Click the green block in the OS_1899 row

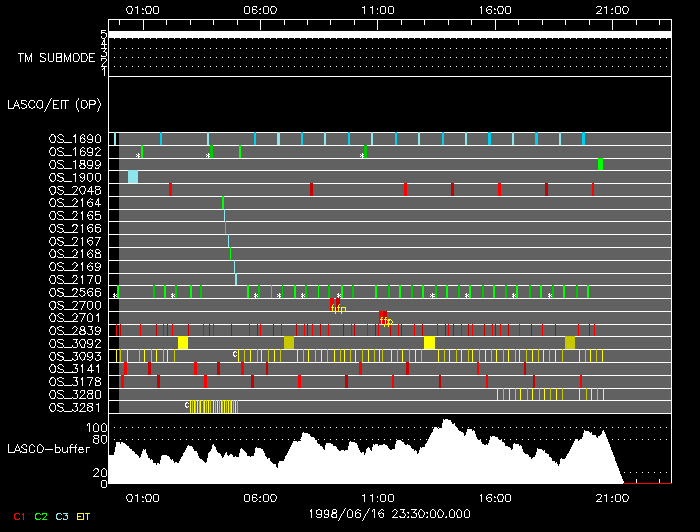coord(600,164)
